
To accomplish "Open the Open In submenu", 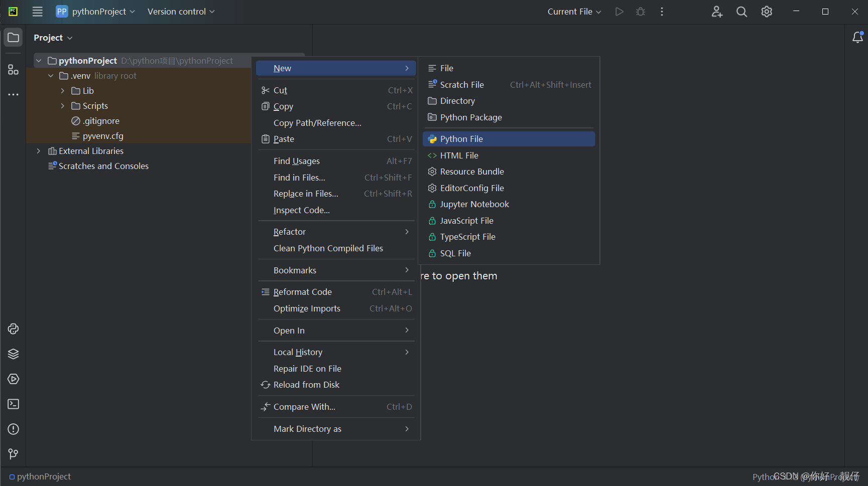I will [x=336, y=331].
